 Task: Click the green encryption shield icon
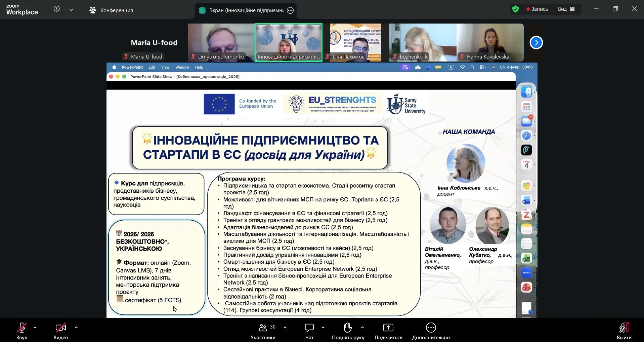pos(515,9)
